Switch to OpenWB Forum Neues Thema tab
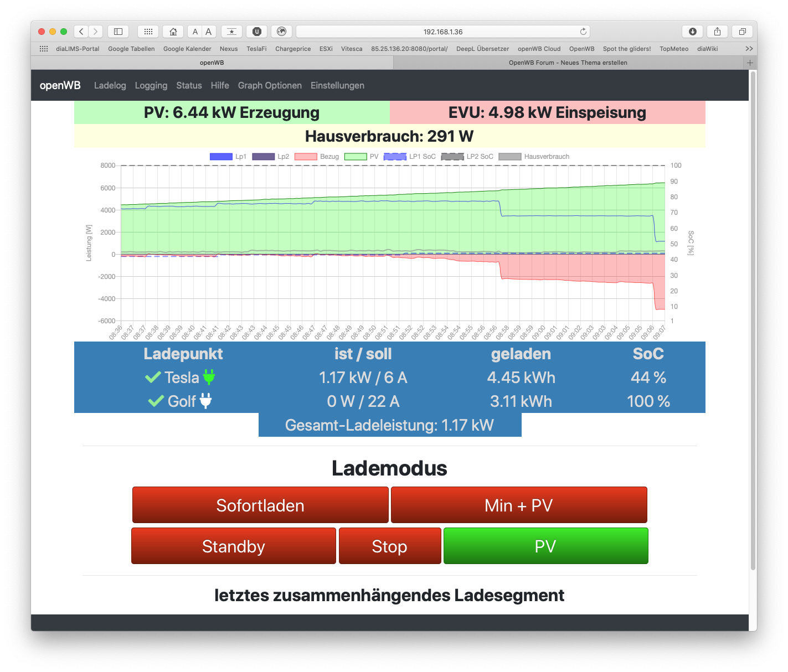 coord(568,63)
